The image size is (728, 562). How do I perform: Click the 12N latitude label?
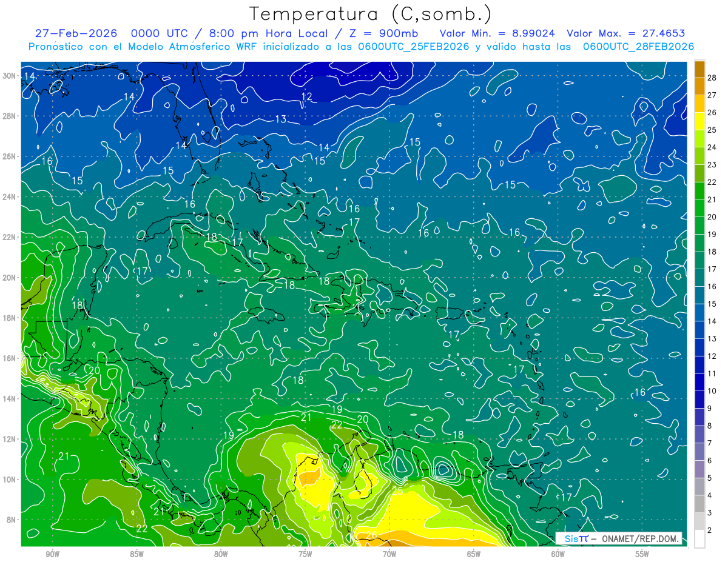tap(9, 439)
